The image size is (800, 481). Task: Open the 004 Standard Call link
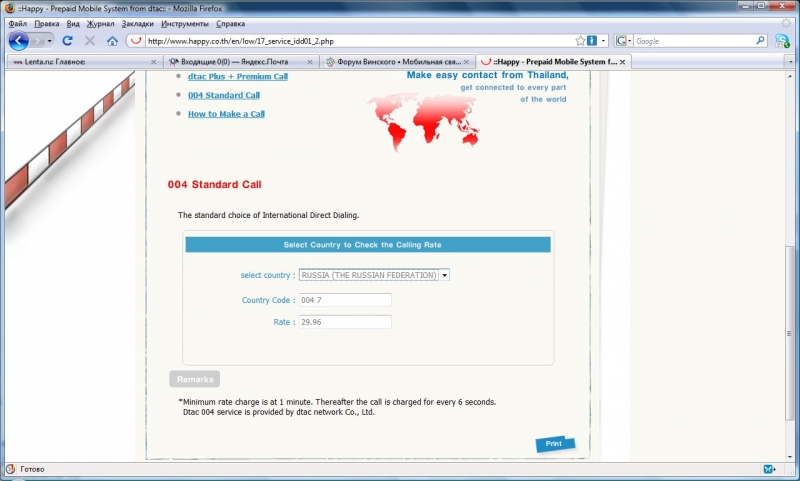(x=224, y=96)
